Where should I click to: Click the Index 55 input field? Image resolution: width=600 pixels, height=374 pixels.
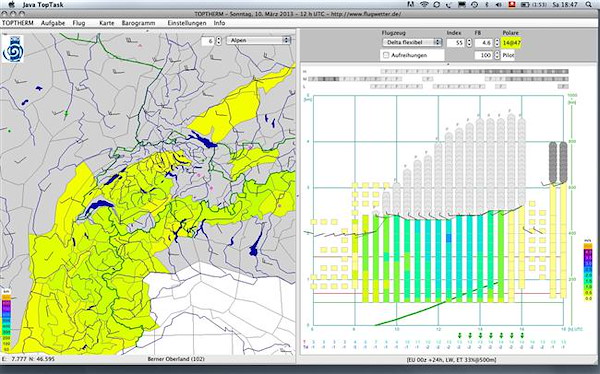click(455, 43)
